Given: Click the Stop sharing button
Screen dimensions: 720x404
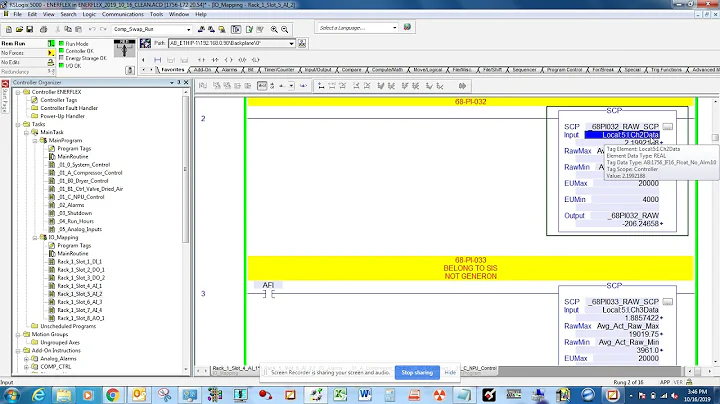Looking at the screenshot, I should coord(417,372).
